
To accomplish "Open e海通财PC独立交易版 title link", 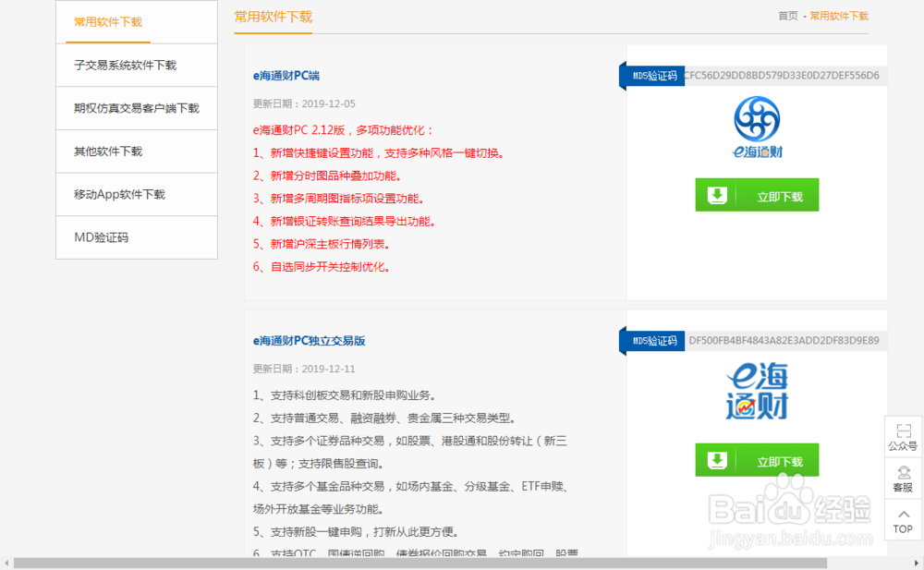I will pos(309,341).
